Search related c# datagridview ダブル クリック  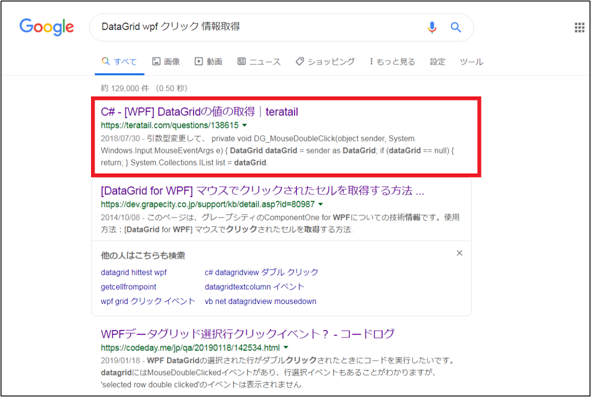point(261,272)
